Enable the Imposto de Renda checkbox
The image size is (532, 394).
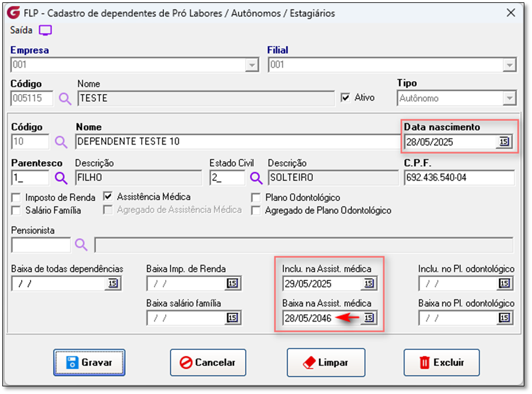pos(16,198)
